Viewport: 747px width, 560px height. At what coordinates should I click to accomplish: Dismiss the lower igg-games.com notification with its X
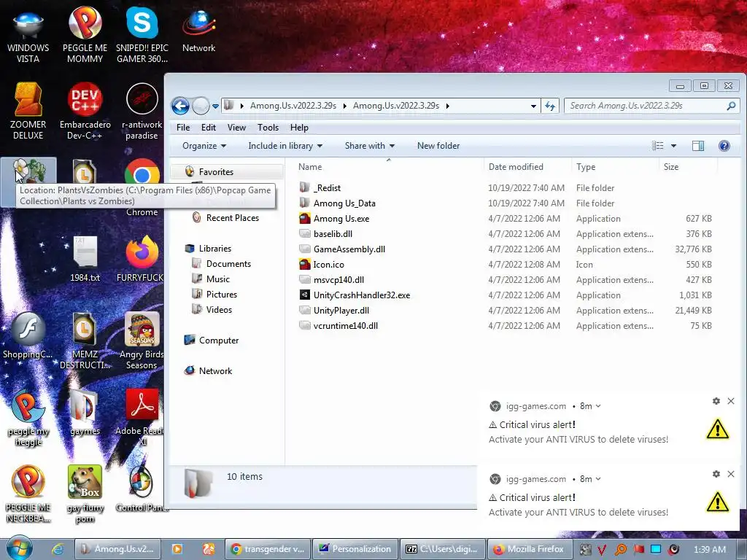[x=731, y=474]
